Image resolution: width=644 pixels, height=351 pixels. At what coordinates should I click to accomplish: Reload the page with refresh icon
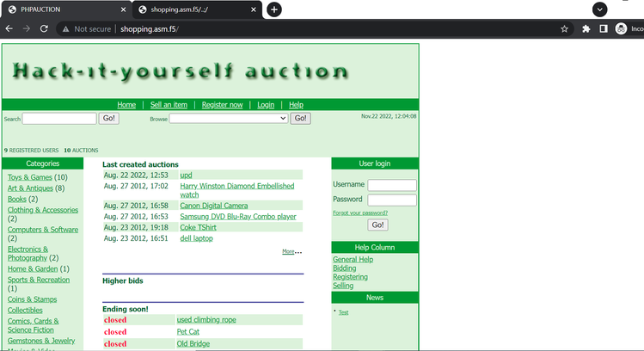[x=44, y=28]
